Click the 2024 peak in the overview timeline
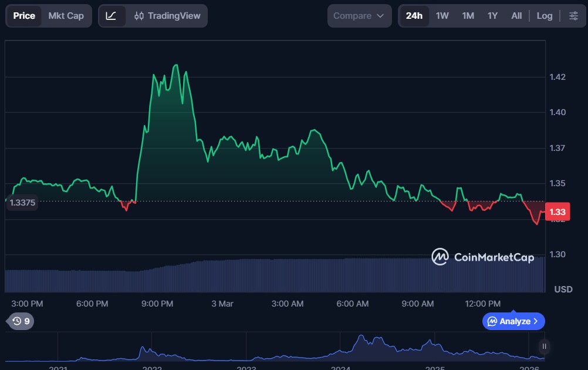 pos(362,338)
